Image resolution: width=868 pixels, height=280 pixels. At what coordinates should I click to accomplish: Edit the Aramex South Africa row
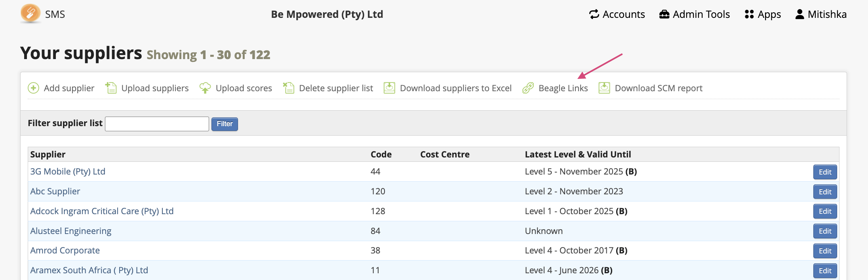(825, 270)
